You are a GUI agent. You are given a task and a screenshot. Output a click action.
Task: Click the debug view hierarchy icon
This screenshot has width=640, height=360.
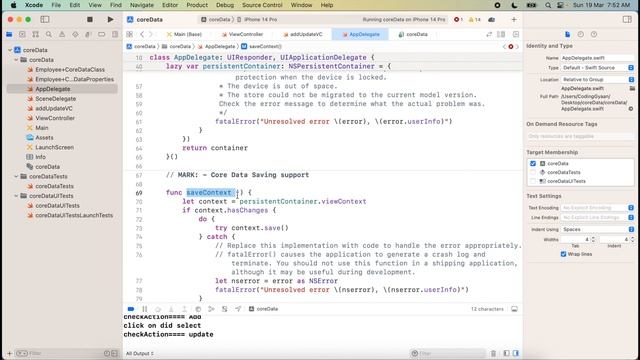tap(198, 309)
